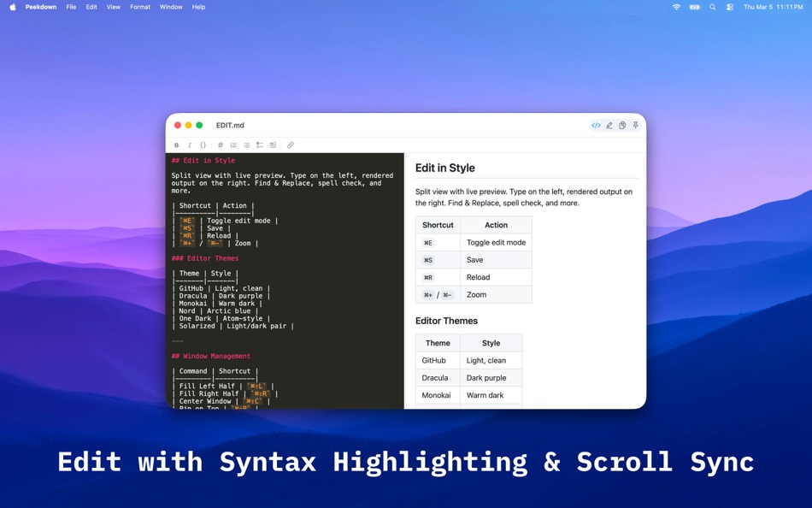Image resolution: width=812 pixels, height=508 pixels.
Task: Minimize EDIT.md with yellow button
Action: coord(189,126)
